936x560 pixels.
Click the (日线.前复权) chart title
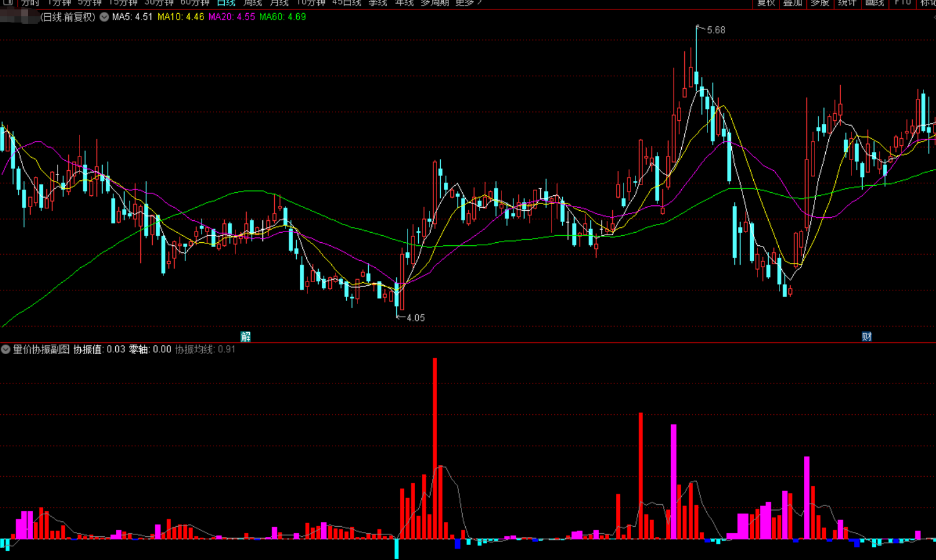[68, 17]
